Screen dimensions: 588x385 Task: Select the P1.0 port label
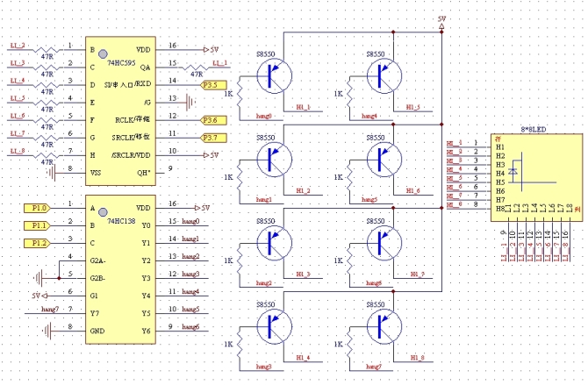pos(34,208)
